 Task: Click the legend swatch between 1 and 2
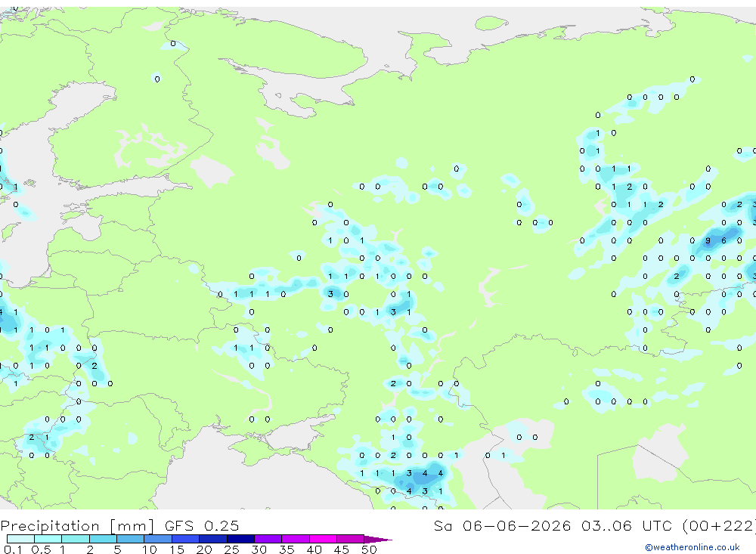pyautogui.click(x=76, y=539)
